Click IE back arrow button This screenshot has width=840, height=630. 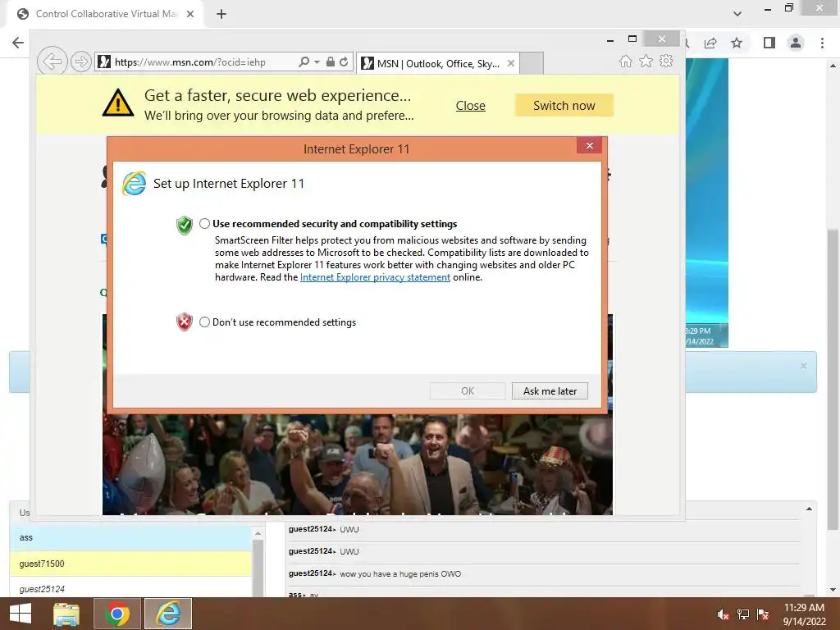point(52,62)
